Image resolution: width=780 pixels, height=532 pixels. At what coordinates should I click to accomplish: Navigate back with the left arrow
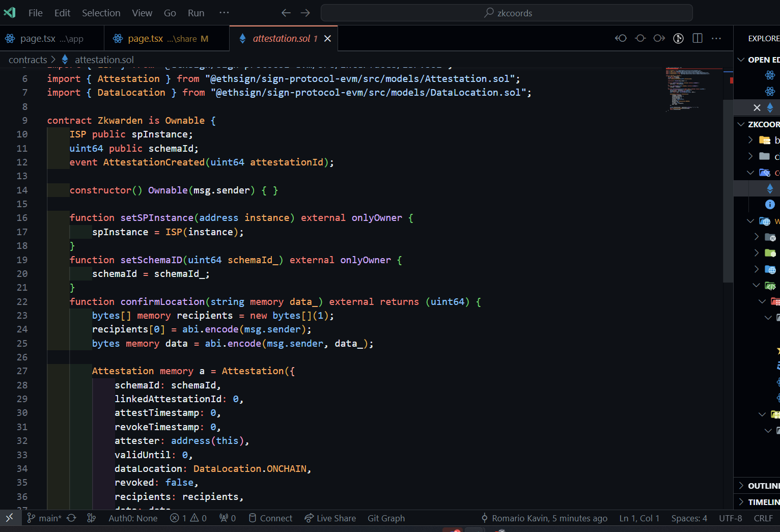(x=286, y=13)
